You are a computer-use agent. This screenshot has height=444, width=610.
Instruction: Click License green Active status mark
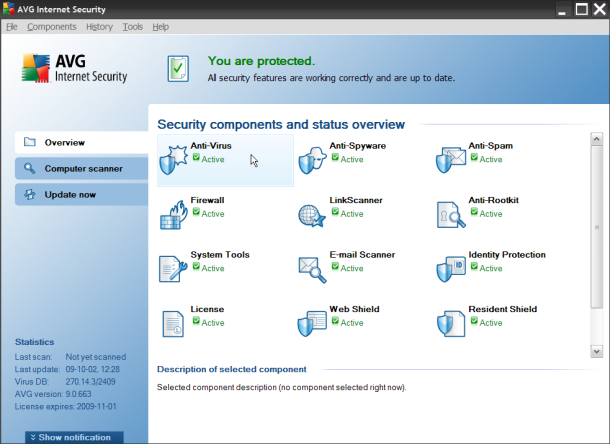click(196, 321)
